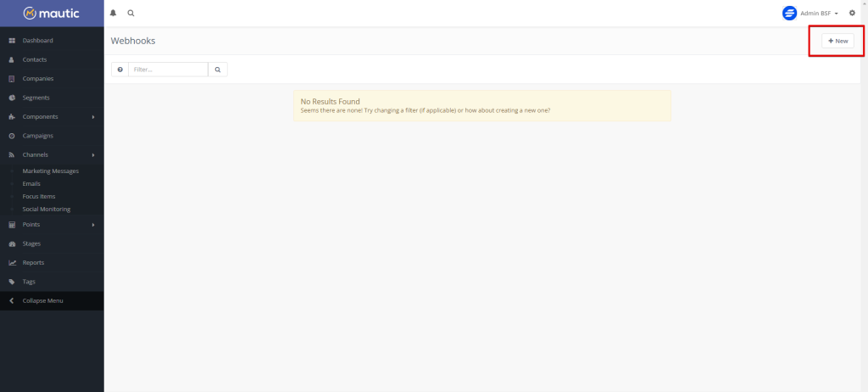Open Marketing Messages under Channels

(50, 171)
